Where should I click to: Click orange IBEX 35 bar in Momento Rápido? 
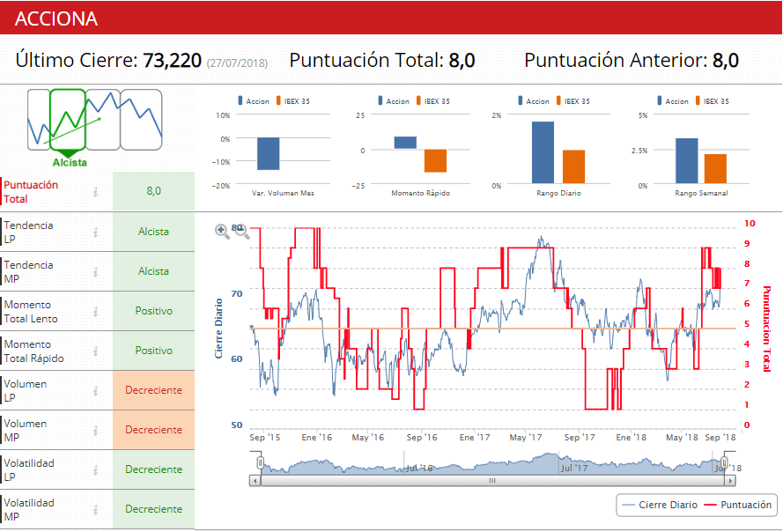point(435,161)
